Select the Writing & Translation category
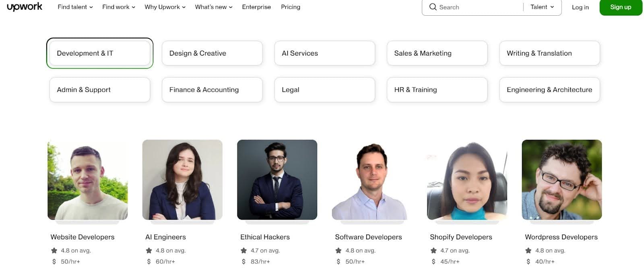 point(549,53)
